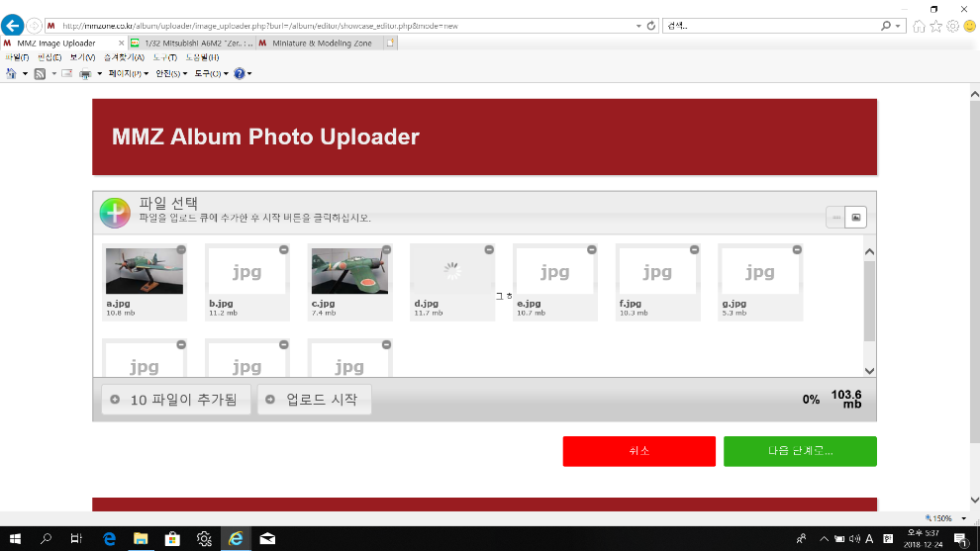The height and width of the screenshot is (551, 980).
Task: Click the red 취소 button
Action: click(638, 451)
